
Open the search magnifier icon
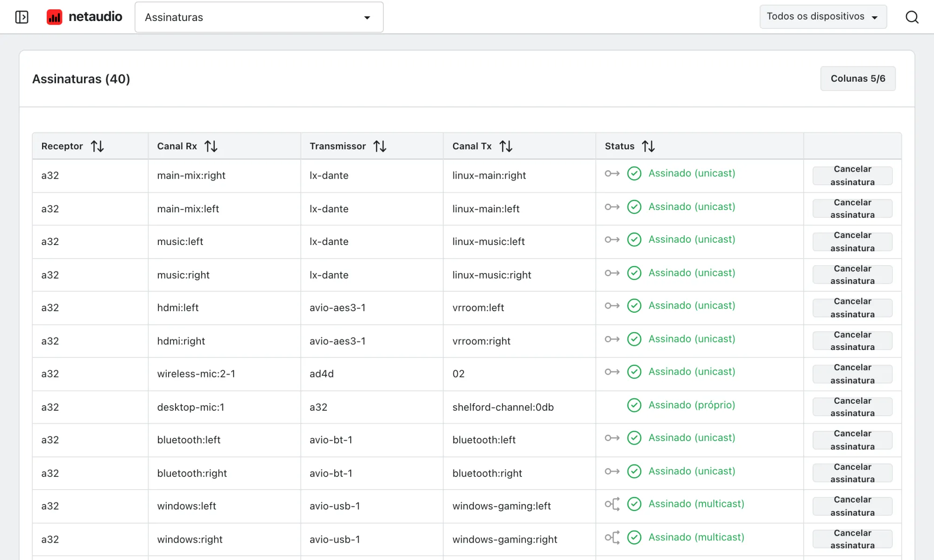coord(912,17)
